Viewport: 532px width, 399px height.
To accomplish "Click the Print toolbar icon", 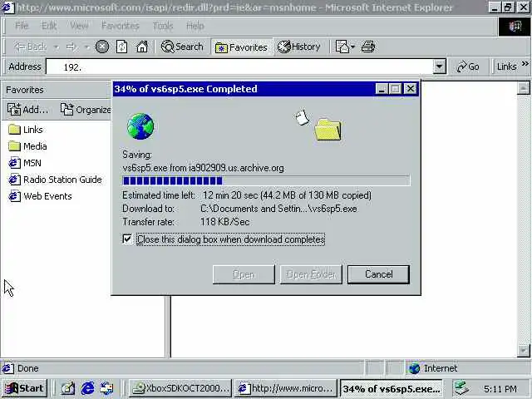I will click(x=367, y=47).
